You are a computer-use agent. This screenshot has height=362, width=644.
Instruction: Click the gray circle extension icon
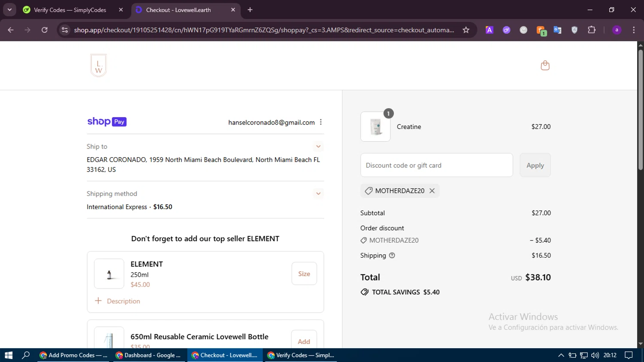click(x=523, y=30)
